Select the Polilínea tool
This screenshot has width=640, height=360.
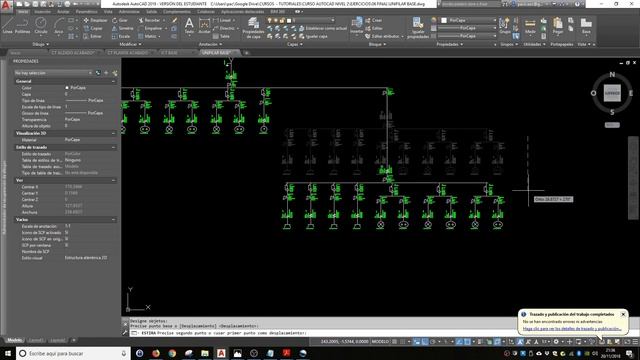point(22,26)
